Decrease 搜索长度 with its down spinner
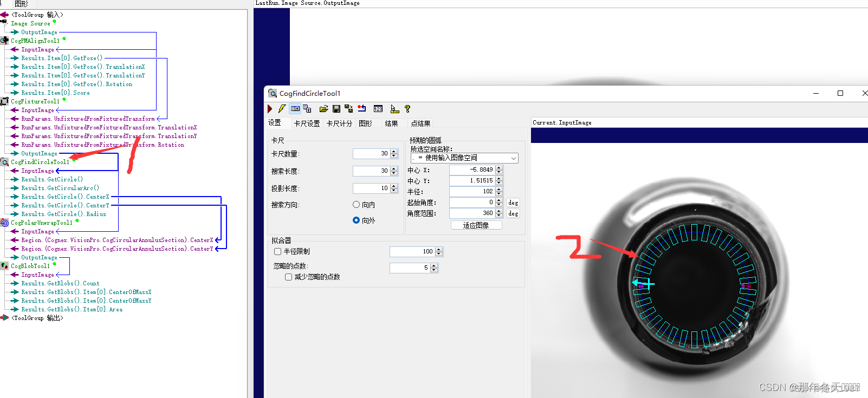 pos(394,173)
